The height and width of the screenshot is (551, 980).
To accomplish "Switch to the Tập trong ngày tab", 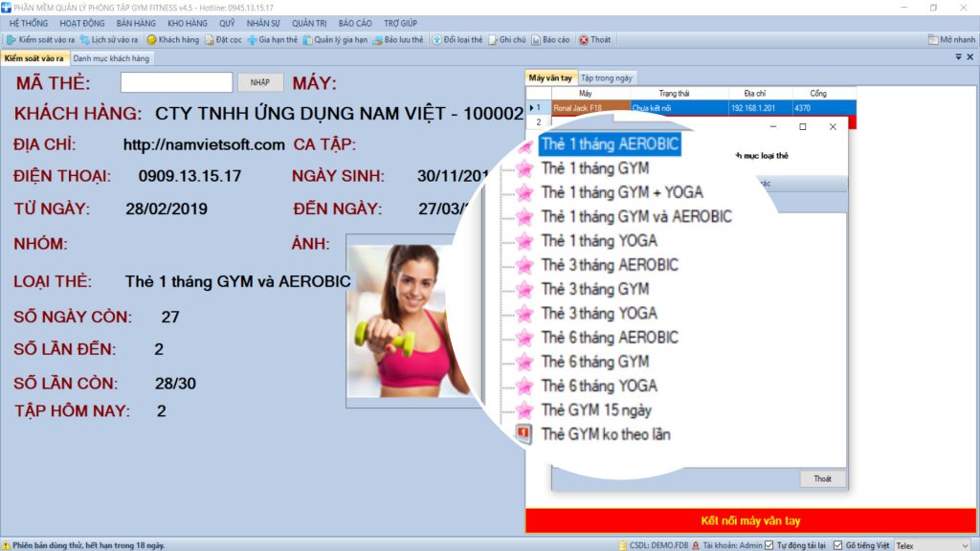I will pyautogui.click(x=607, y=77).
